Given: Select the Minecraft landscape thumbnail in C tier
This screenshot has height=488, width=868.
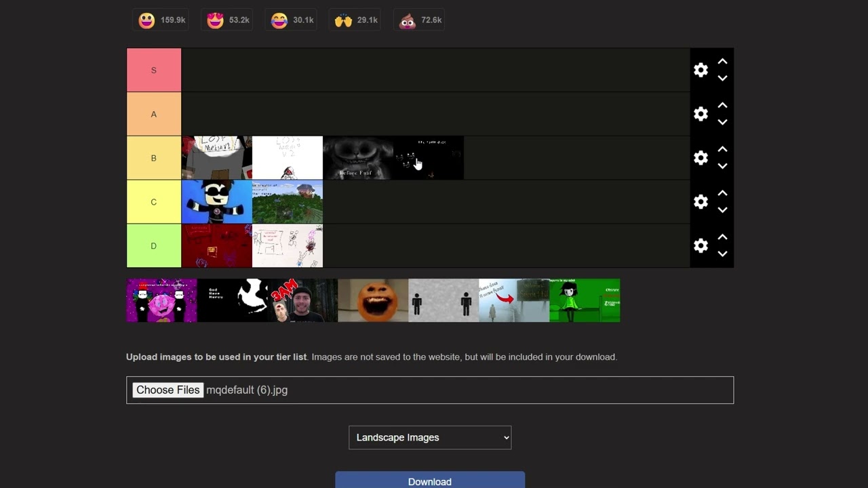Looking at the screenshot, I should (x=288, y=202).
